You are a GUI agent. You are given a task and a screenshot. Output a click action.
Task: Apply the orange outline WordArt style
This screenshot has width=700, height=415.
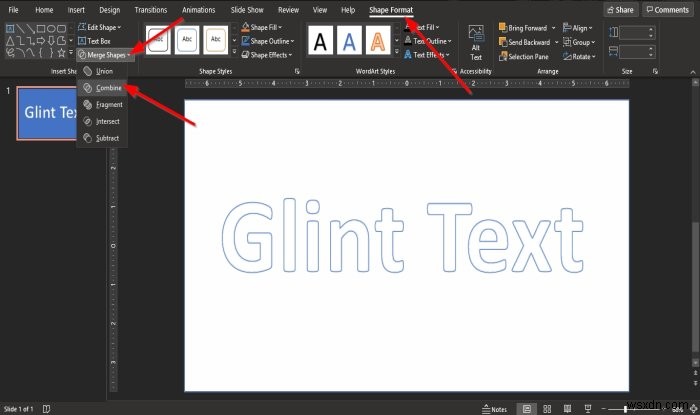(378, 41)
